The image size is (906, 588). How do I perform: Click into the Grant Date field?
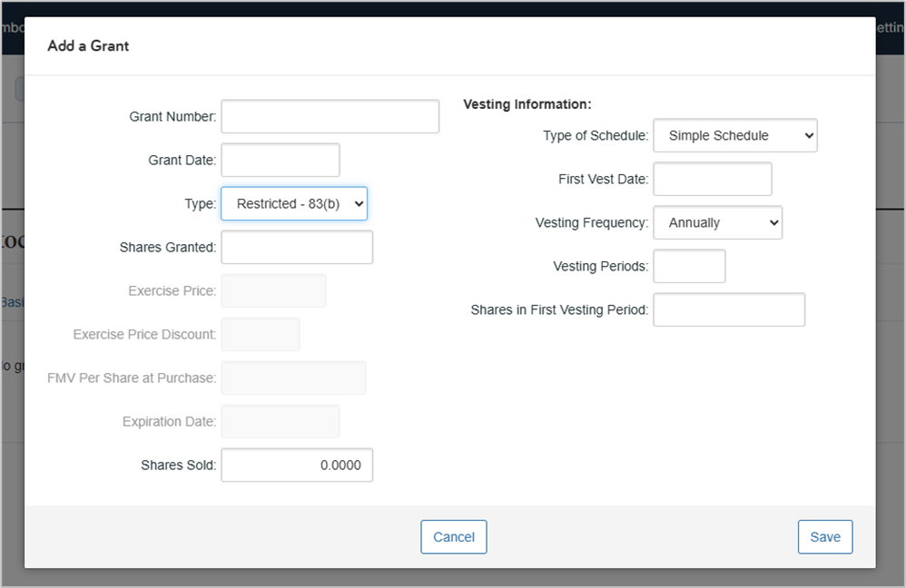(280, 161)
